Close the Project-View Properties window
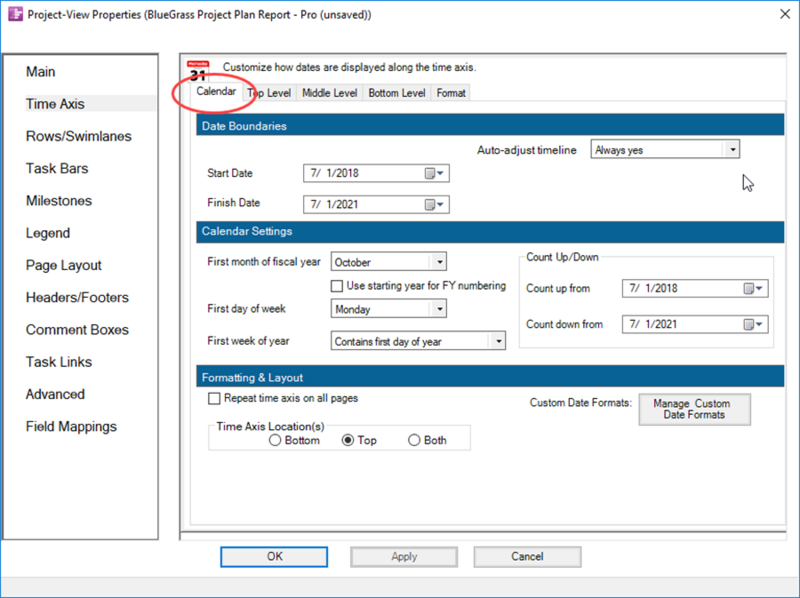The width and height of the screenshot is (800, 598). coord(785,14)
